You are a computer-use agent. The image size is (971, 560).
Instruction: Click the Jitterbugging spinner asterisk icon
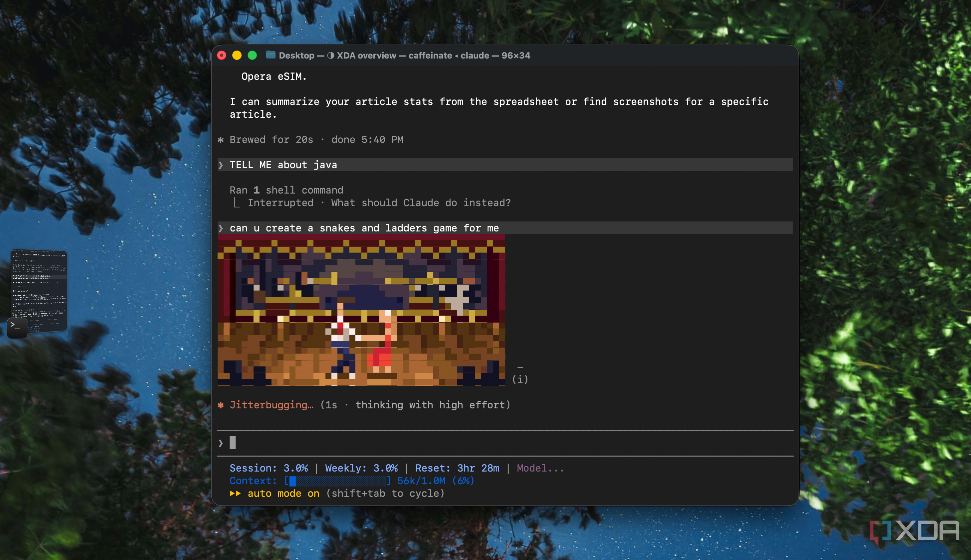[221, 405]
